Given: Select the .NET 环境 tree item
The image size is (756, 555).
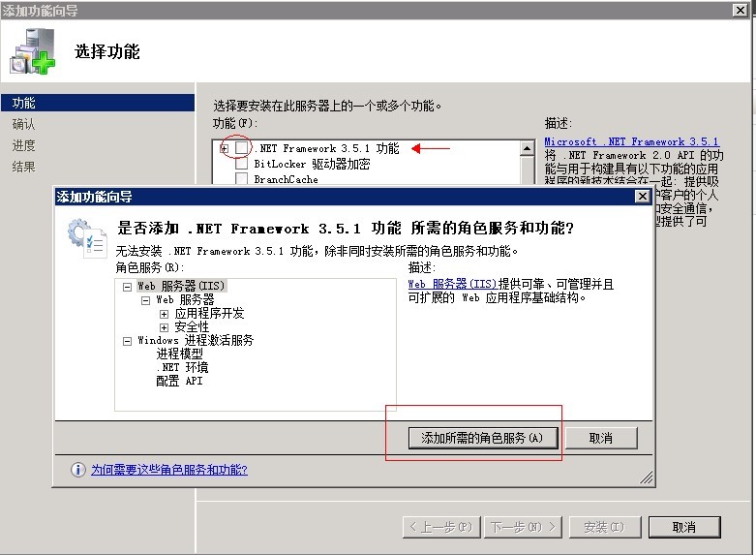Looking at the screenshot, I should point(182,367).
